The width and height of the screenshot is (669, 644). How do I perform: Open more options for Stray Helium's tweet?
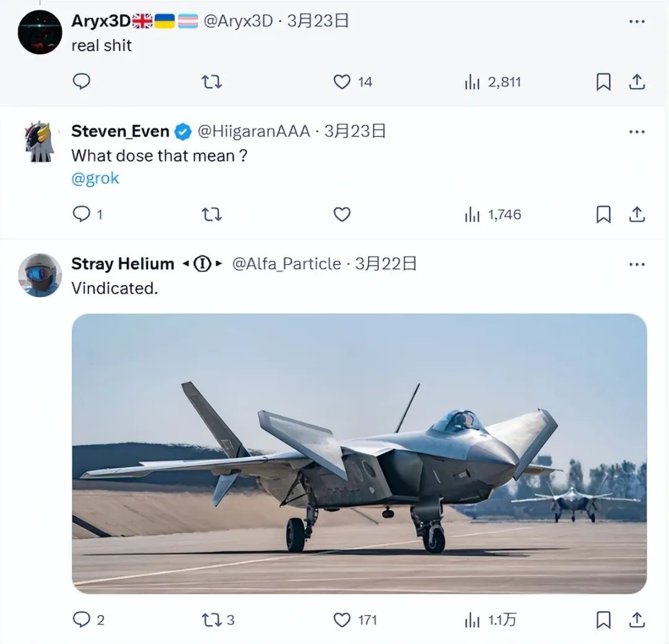637,264
